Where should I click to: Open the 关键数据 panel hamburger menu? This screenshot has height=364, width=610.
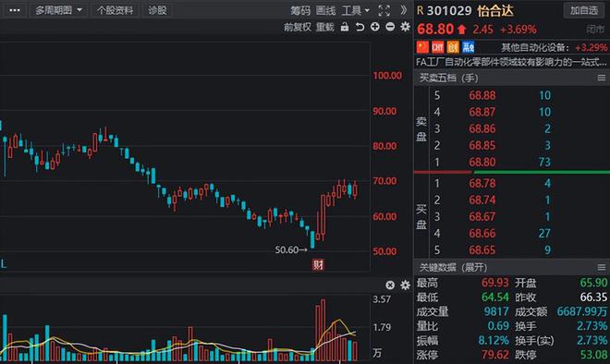click(602, 268)
